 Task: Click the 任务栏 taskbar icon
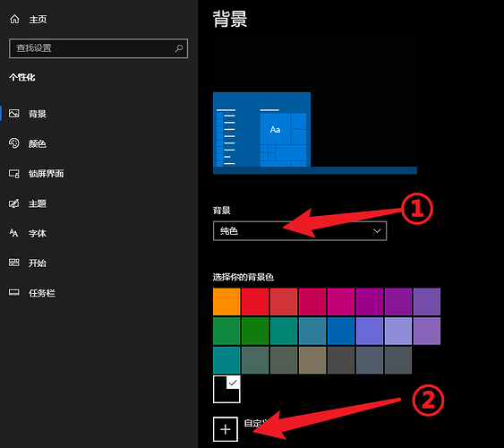(13, 292)
